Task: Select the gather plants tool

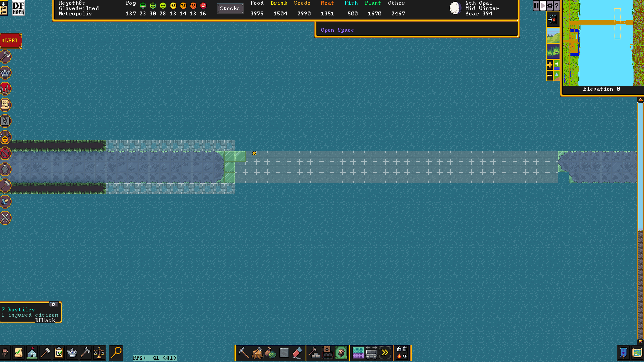Action: (x=271, y=353)
